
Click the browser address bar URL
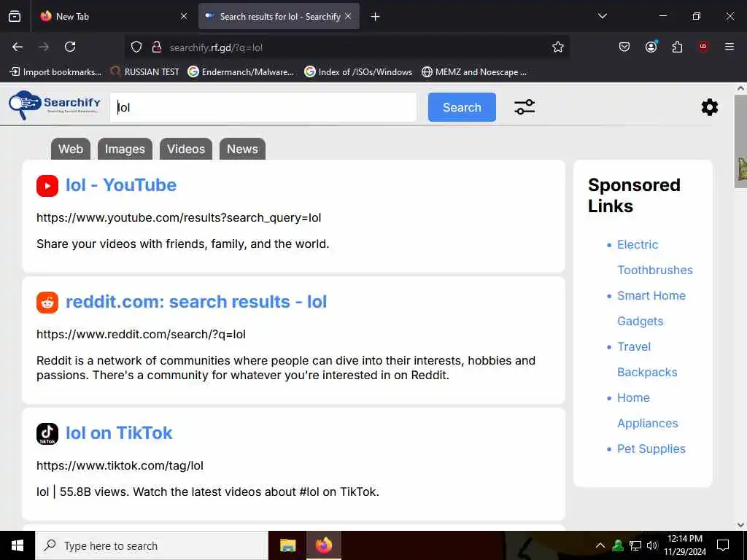coord(216,47)
